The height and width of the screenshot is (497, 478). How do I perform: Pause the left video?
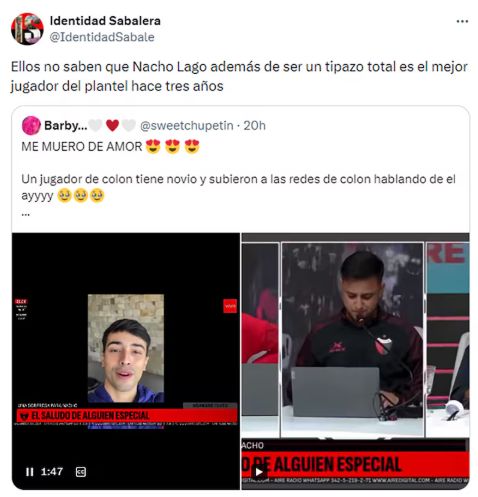[x=30, y=472]
